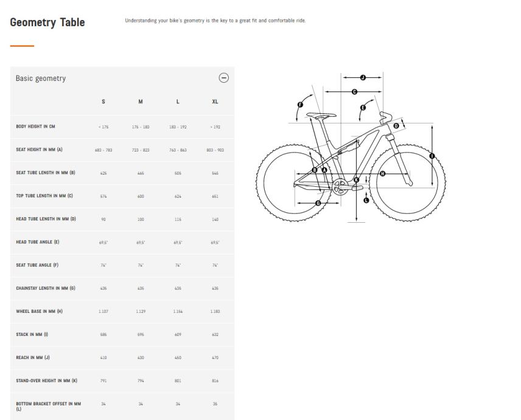Click the Geometry Table title
This screenshot has height=420, width=521.
[x=47, y=23]
